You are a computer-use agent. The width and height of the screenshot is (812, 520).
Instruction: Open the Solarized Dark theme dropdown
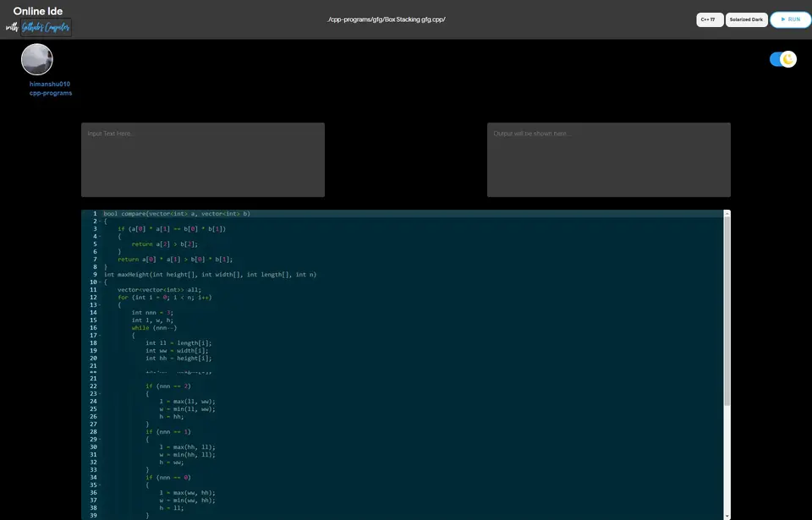pos(746,19)
